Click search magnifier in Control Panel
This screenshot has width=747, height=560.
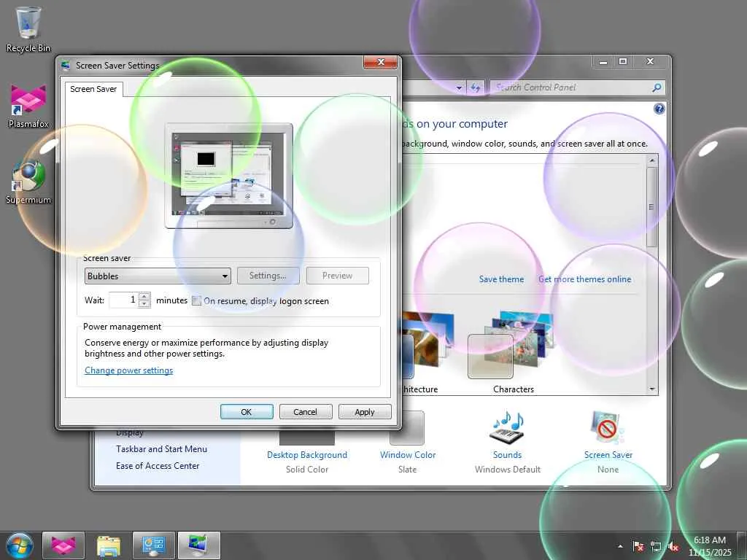point(657,87)
